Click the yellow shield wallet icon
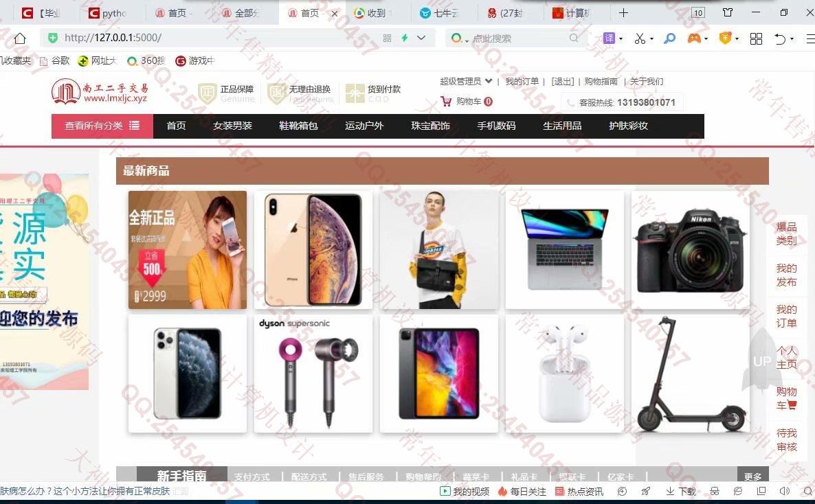 [725, 38]
